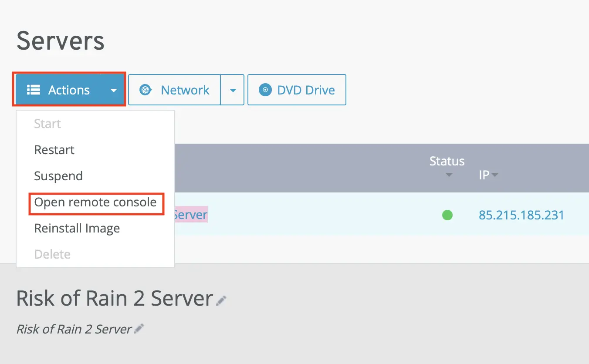Click the DVD disc icon
The image size is (589, 364).
pyautogui.click(x=265, y=90)
